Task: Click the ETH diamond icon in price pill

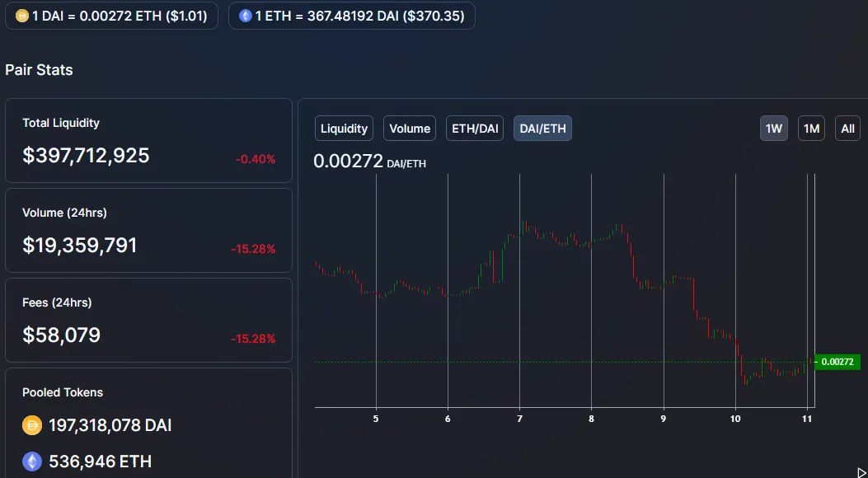Action: pyautogui.click(x=245, y=16)
